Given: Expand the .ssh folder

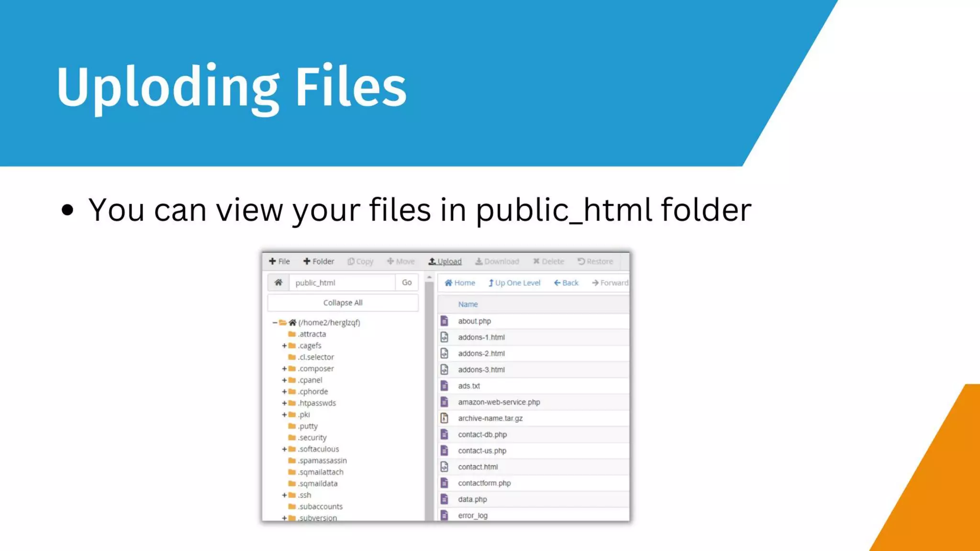Looking at the screenshot, I should click(284, 495).
